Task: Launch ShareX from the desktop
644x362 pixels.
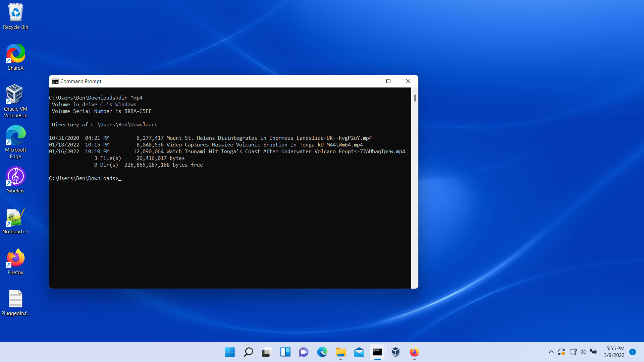Action: tap(15, 54)
